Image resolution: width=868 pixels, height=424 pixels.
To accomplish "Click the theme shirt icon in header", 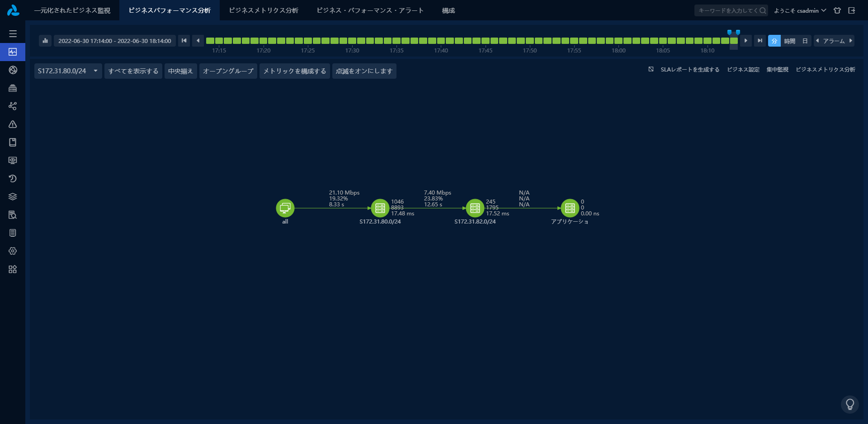I will click(x=837, y=10).
